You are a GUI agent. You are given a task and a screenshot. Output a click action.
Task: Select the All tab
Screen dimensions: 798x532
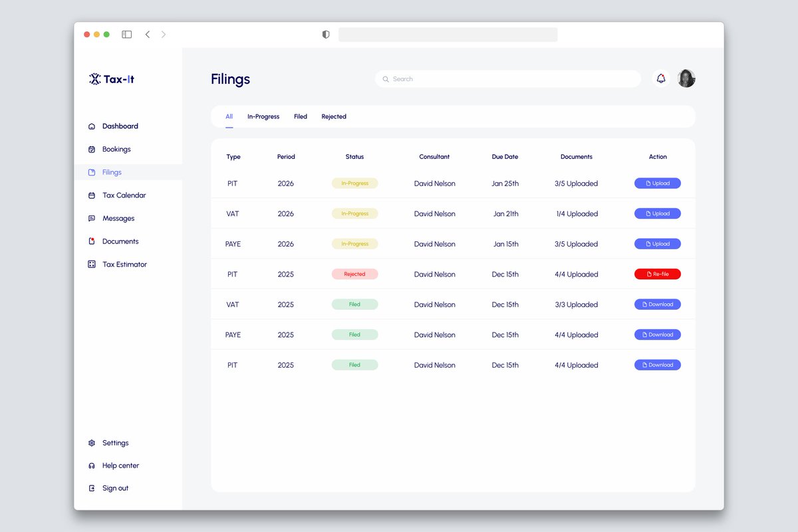pyautogui.click(x=229, y=116)
